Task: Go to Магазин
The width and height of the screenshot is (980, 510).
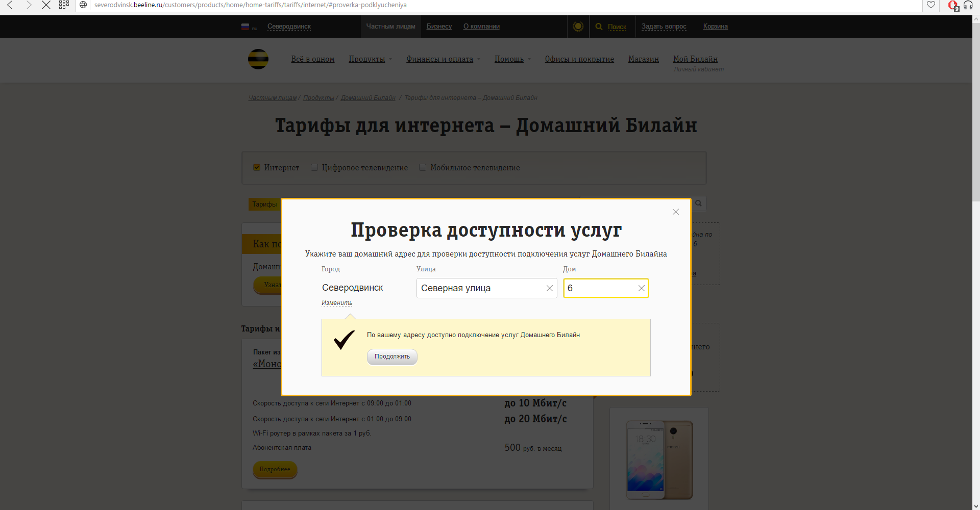Action: 644,59
